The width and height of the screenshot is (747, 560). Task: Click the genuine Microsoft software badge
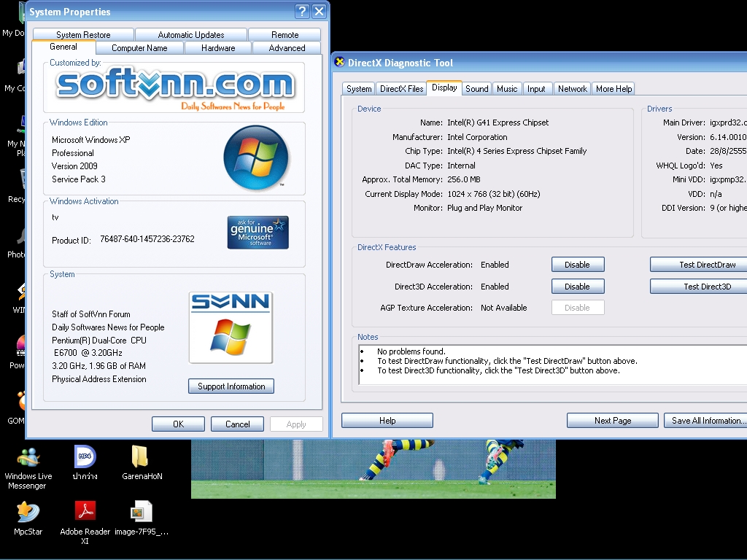[258, 233]
